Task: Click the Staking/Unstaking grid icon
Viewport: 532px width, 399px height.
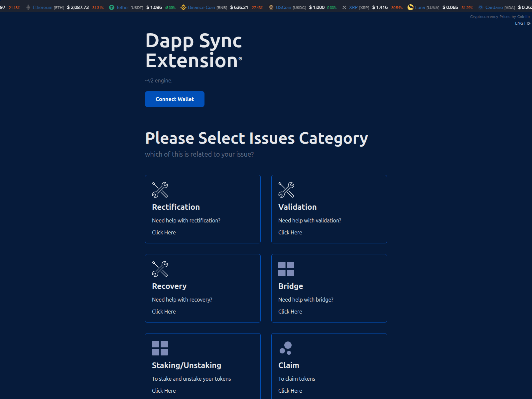Action: 160,348
